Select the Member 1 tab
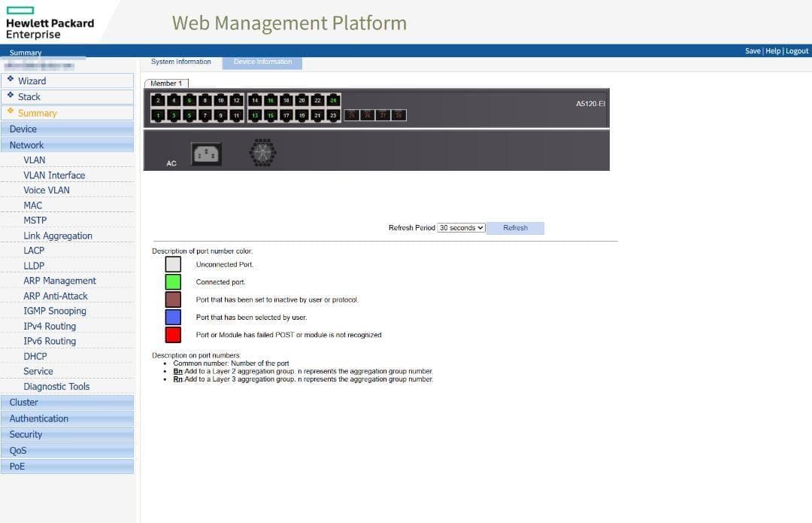 point(166,84)
